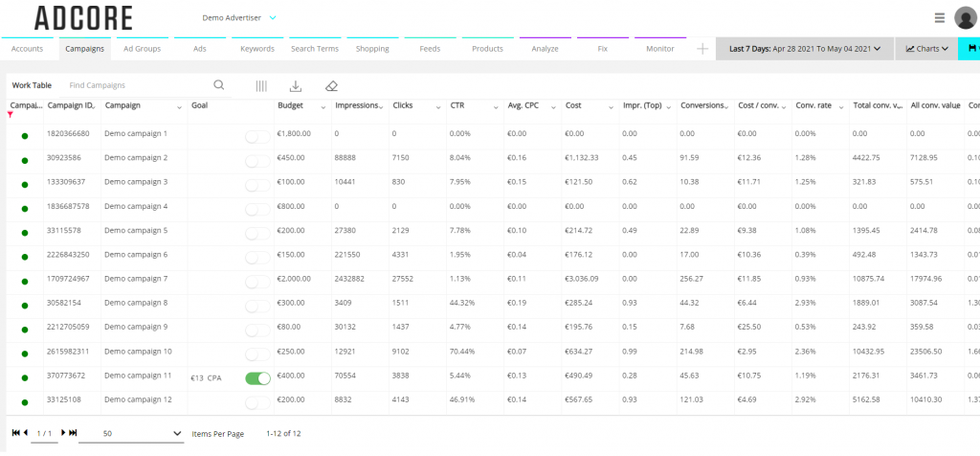The height and width of the screenshot is (456, 980).
Task: Open the Last 7 Days date range dropdown
Action: (x=804, y=49)
